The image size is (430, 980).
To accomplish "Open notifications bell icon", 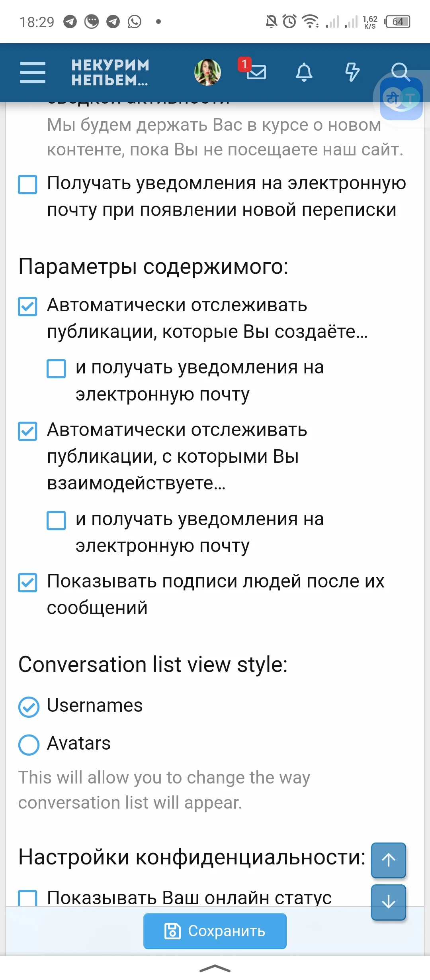I will pyautogui.click(x=304, y=72).
